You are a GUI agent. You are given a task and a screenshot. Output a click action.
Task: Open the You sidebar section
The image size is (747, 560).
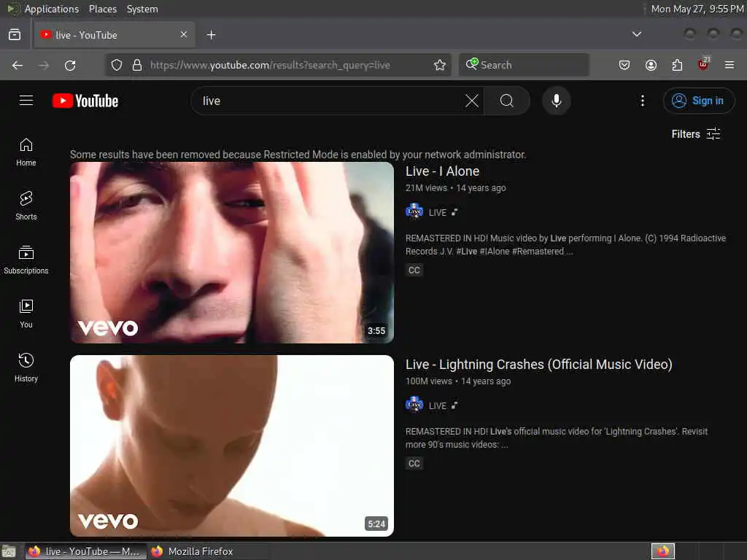26,314
